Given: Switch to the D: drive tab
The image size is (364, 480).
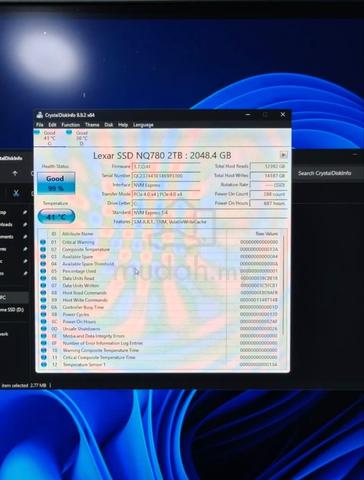Looking at the screenshot, I should 82,138.
